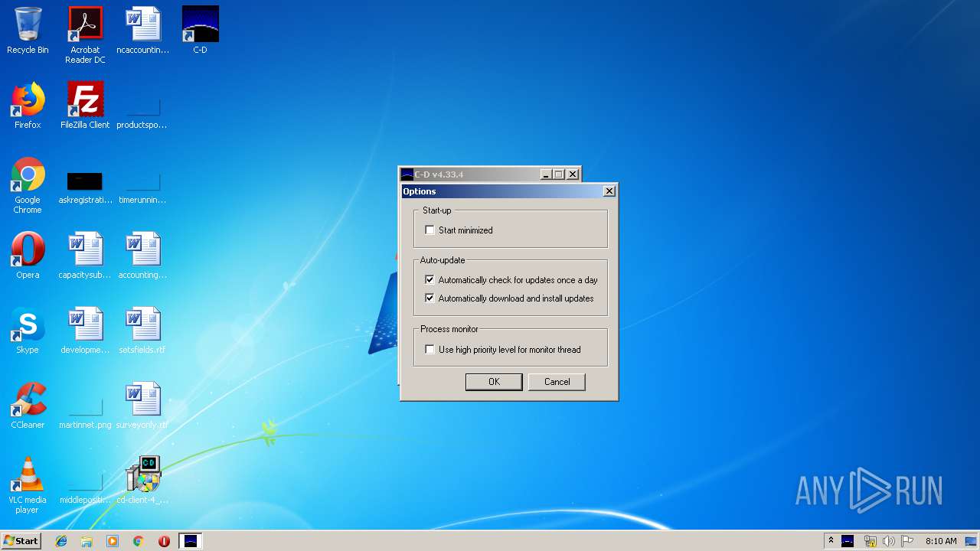
Task: Open Internet Explorer from the taskbar
Action: click(61, 541)
